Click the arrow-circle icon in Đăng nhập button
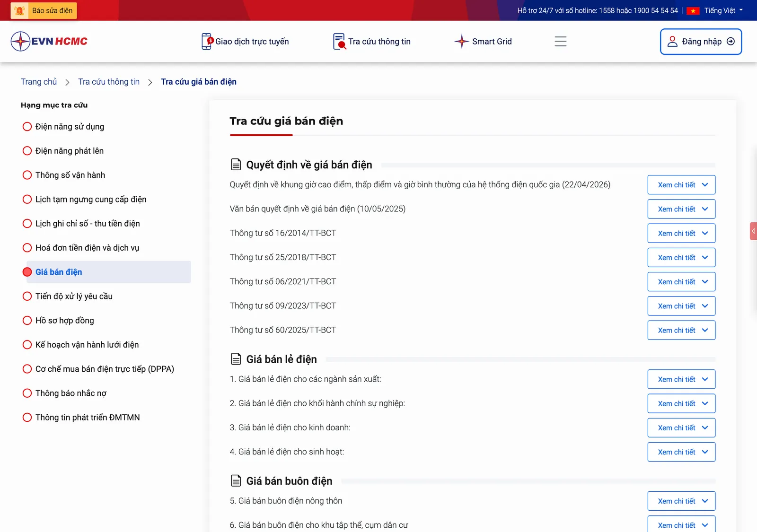757x532 pixels. click(x=731, y=42)
